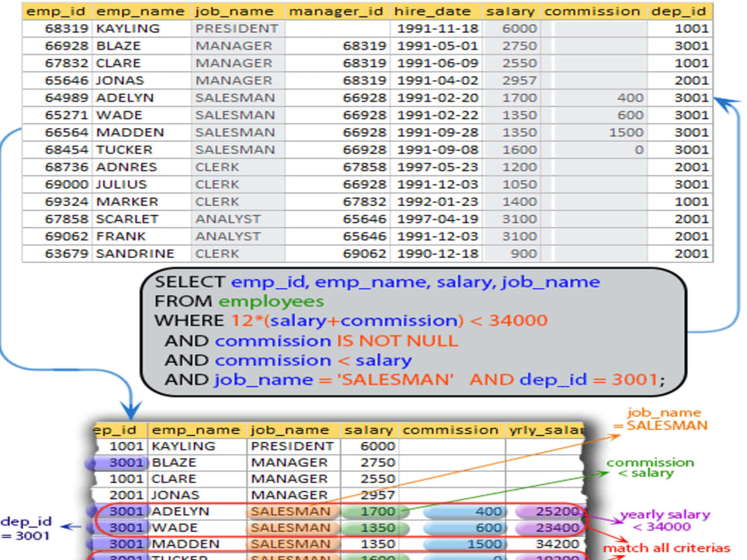The height and width of the screenshot is (560, 747).
Task: Click manager id 67832 in MARKER row
Action: click(x=337, y=202)
